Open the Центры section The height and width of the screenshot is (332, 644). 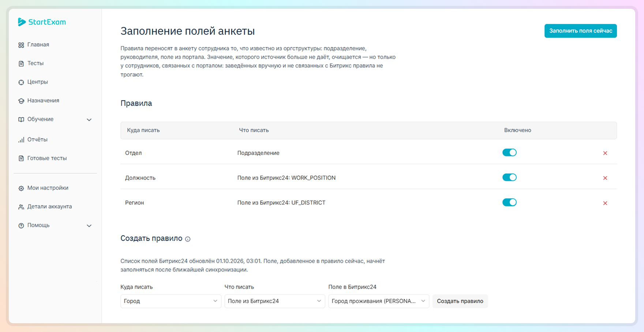coord(38,82)
